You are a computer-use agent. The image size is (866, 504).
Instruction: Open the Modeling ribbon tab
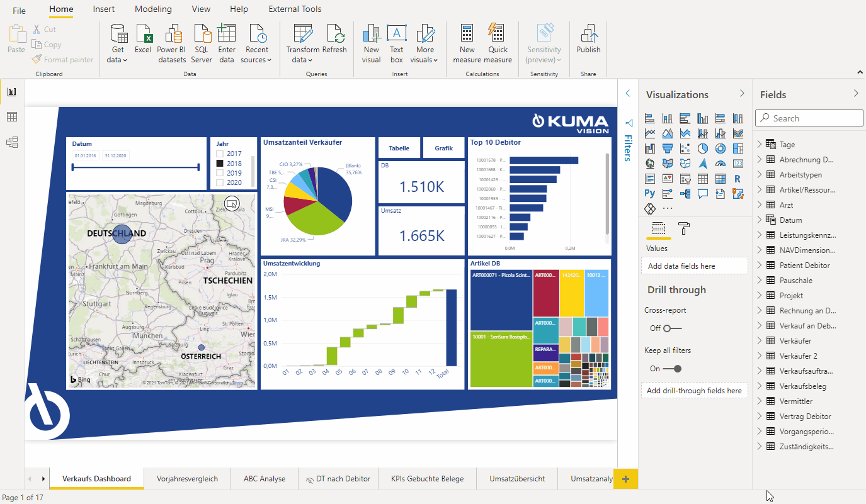coord(153,9)
